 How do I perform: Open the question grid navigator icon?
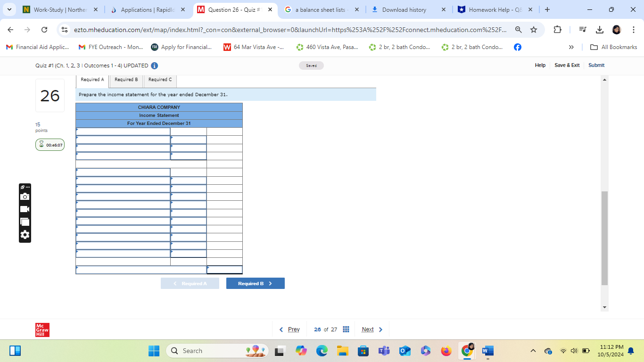coord(346,329)
